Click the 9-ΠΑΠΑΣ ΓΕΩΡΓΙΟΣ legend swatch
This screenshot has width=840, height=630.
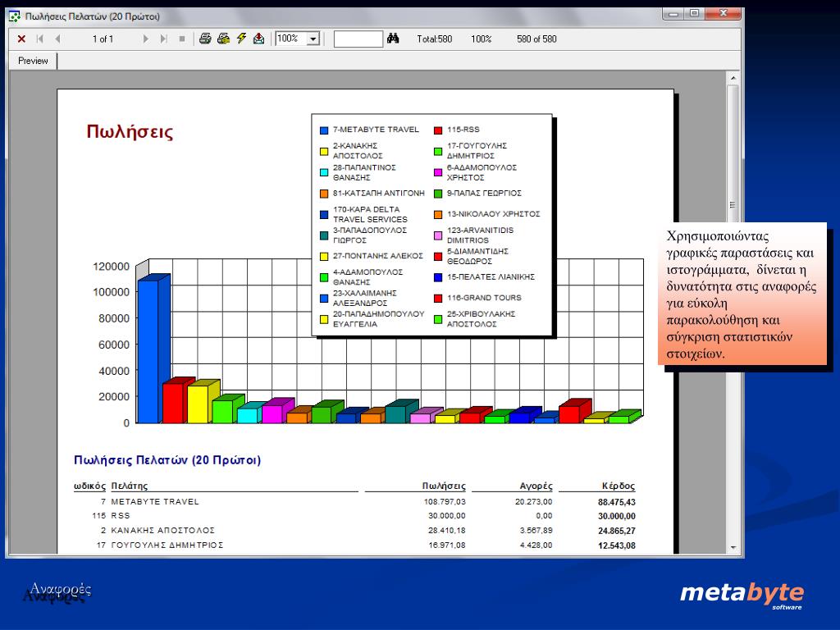(x=438, y=194)
